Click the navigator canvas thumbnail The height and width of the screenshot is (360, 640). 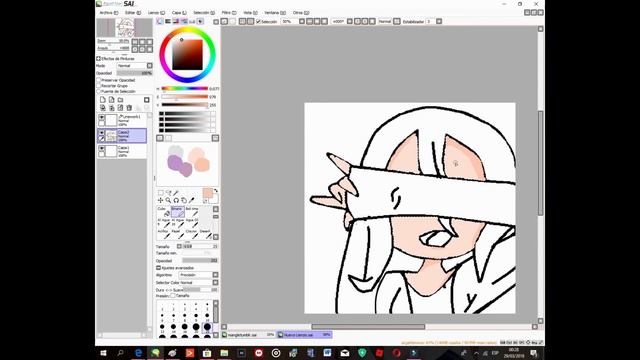(x=125, y=28)
